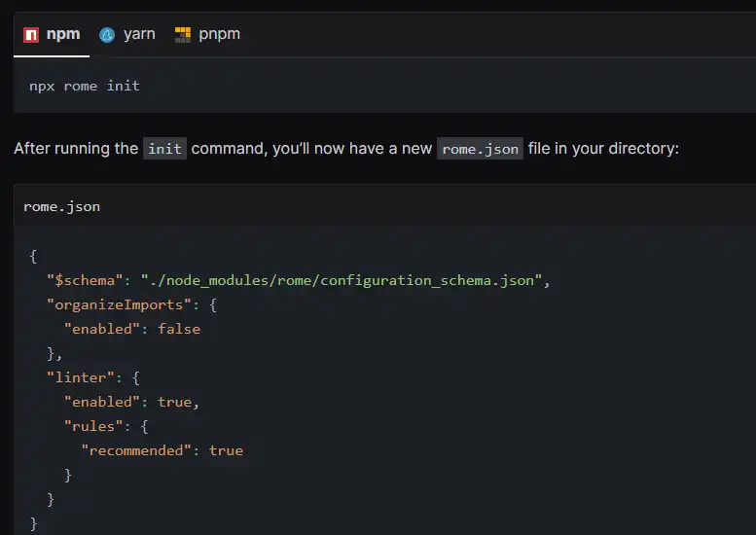The height and width of the screenshot is (535, 756).
Task: Click the blue yarn logo icon
Action: pos(107,35)
